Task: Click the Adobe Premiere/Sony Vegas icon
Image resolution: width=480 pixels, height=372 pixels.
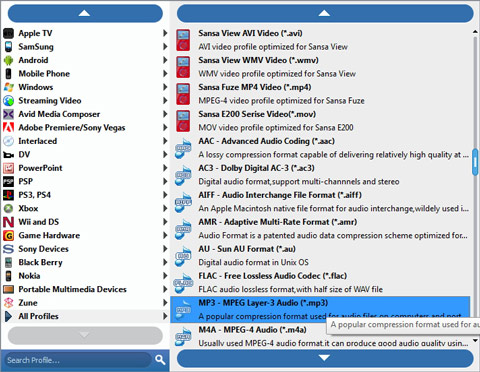Action: (8, 128)
